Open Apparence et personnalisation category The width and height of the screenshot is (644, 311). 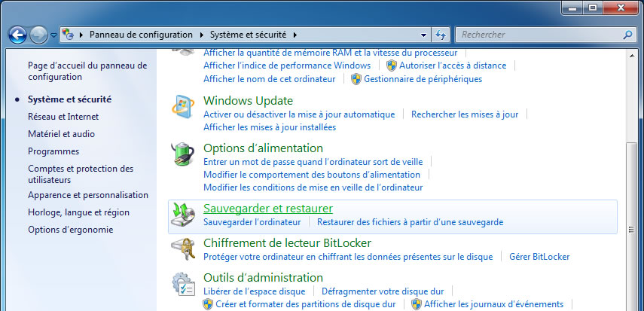(88, 195)
